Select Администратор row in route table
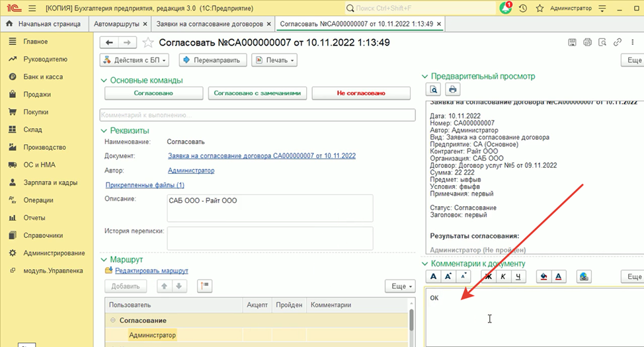Screen dimensions: 644x347 [x=257, y=335]
